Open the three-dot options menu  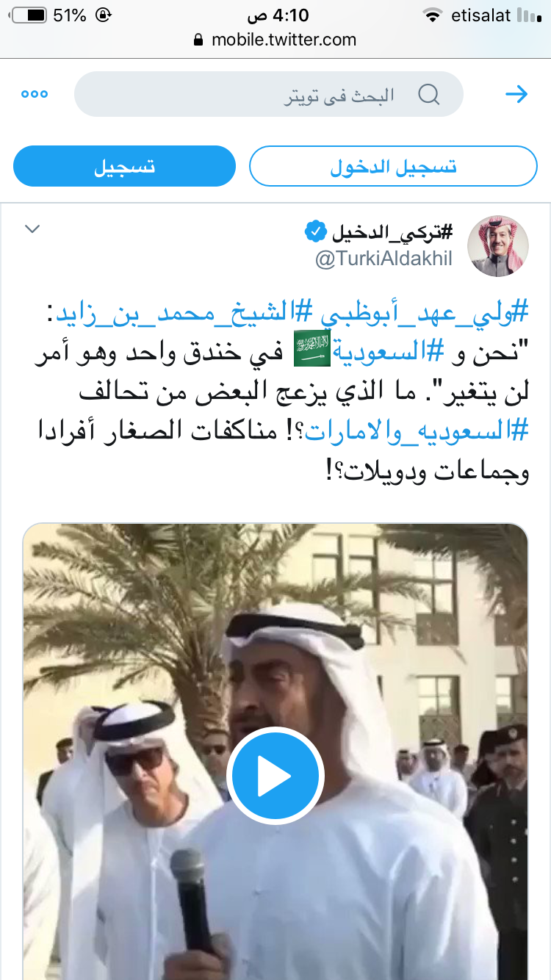pyautogui.click(x=34, y=94)
